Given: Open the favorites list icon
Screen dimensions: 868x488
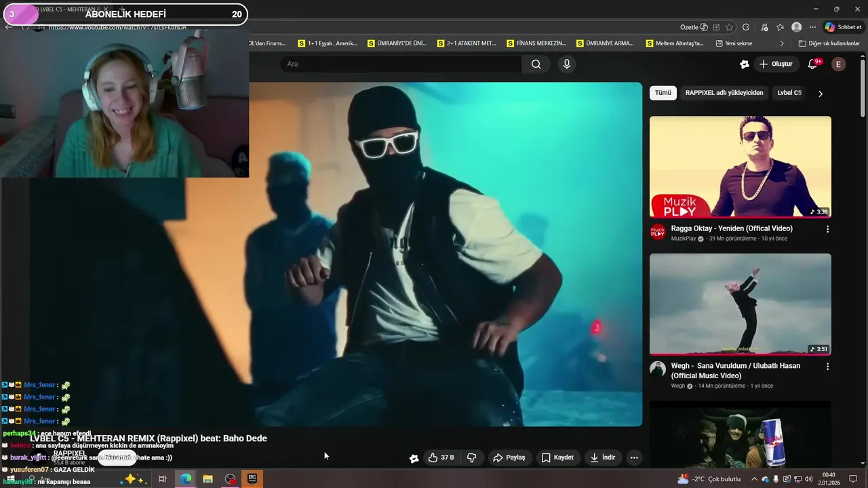Looking at the screenshot, I should (x=781, y=27).
